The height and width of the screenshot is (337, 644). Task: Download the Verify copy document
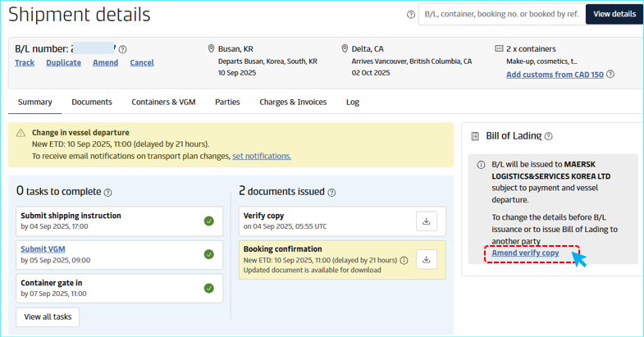pos(426,221)
